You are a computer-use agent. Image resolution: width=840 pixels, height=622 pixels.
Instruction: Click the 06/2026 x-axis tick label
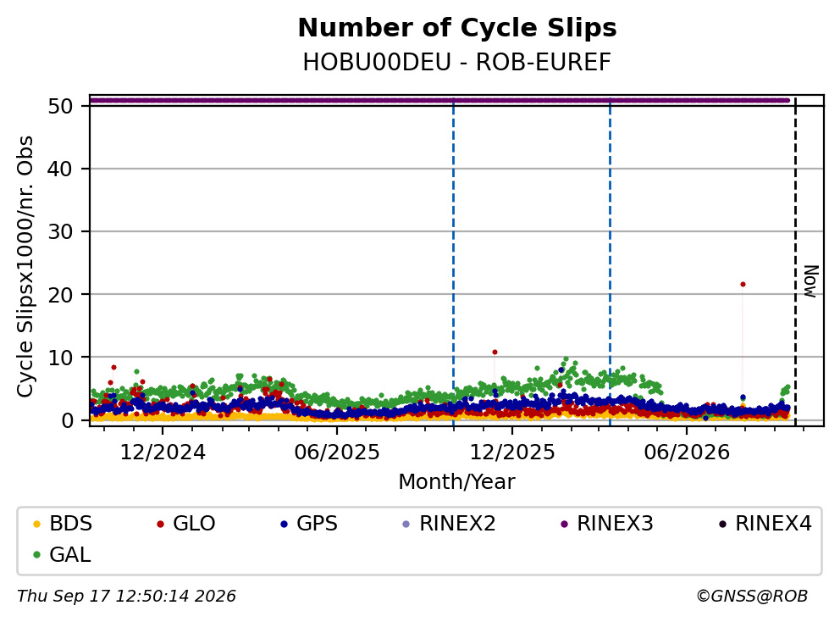click(x=687, y=453)
